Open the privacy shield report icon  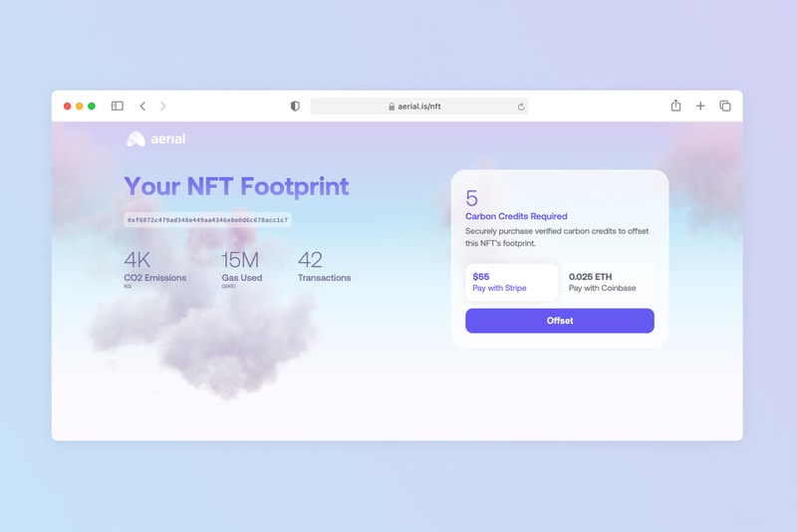point(295,107)
